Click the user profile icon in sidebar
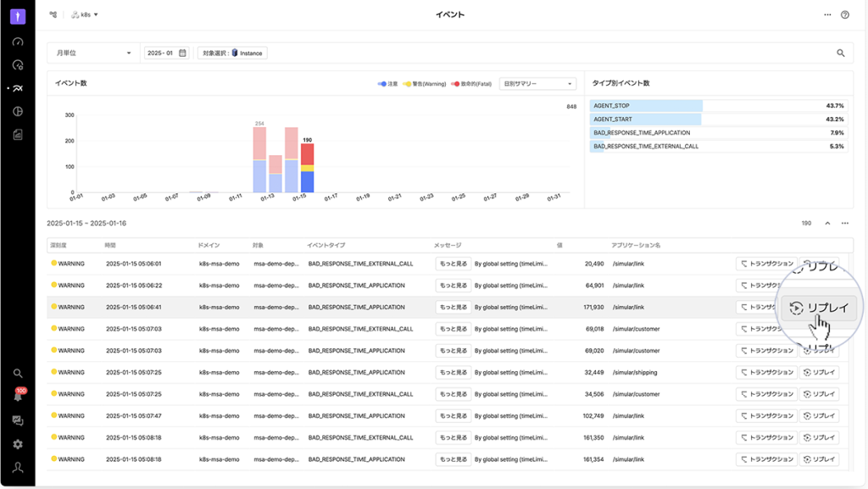The height and width of the screenshot is (489, 868). (18, 467)
